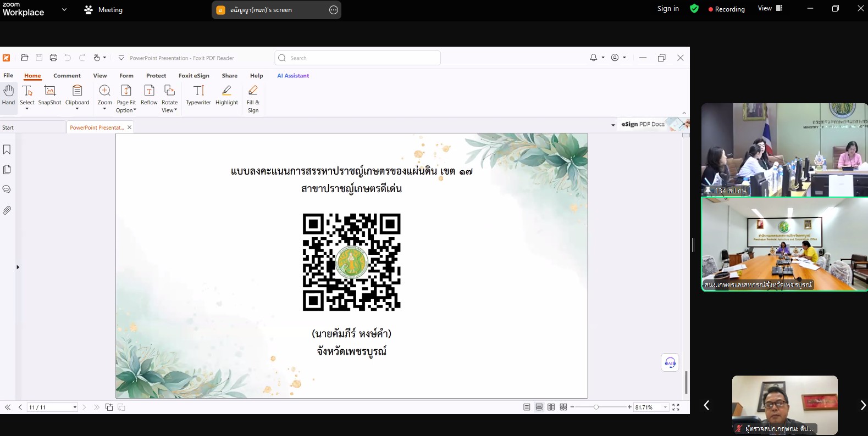Click the Redo arrow icon
The image size is (868, 436).
(82, 58)
